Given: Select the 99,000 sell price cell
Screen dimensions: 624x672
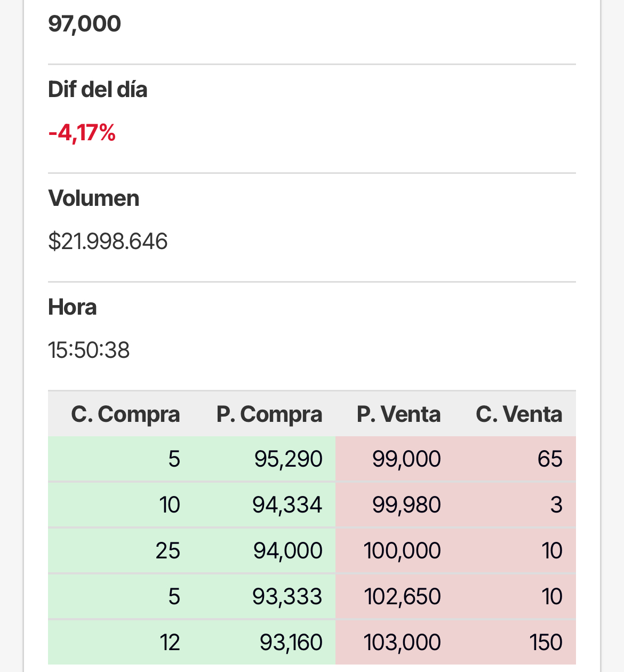Looking at the screenshot, I should (x=406, y=459).
